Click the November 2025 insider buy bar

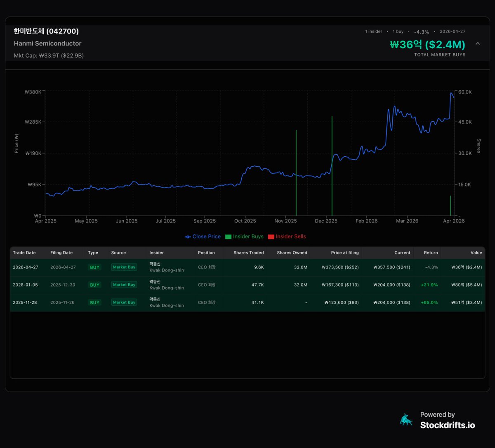point(296,173)
